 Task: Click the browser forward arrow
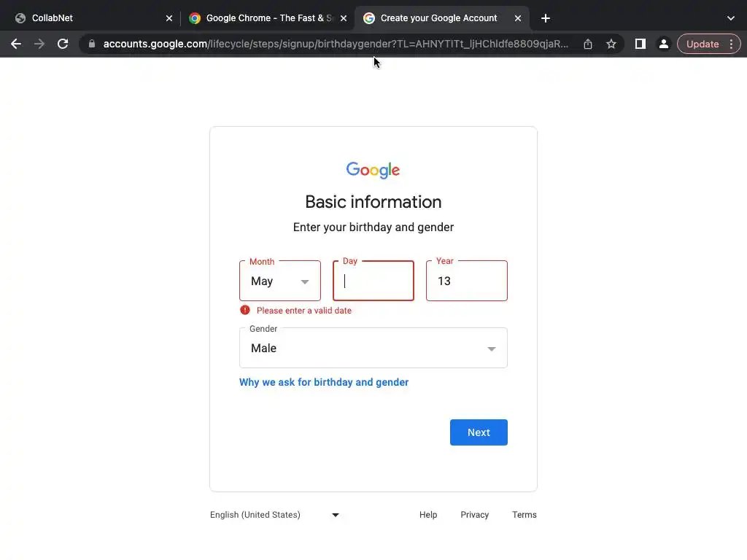39,44
